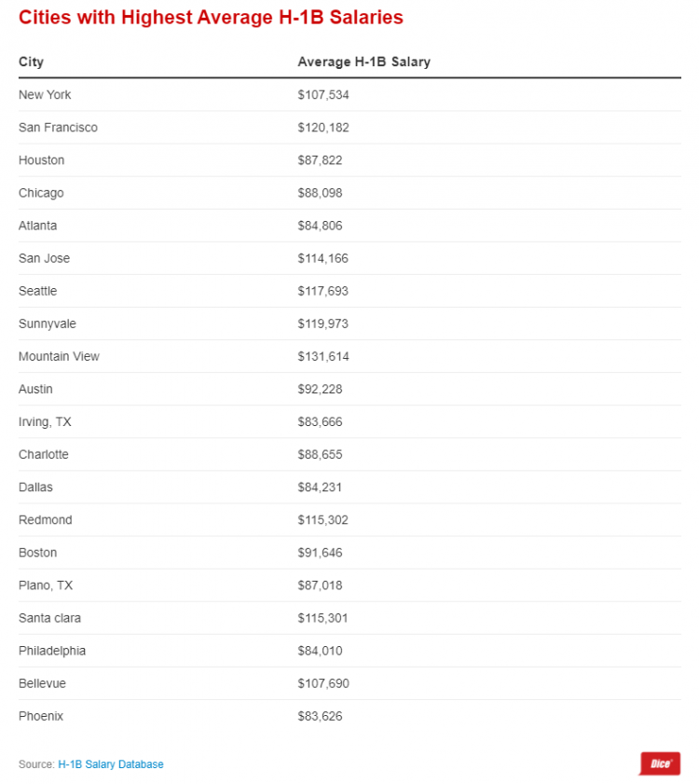699x784 pixels.
Task: Click Philadelphia's salary value $84,010
Action: point(320,651)
